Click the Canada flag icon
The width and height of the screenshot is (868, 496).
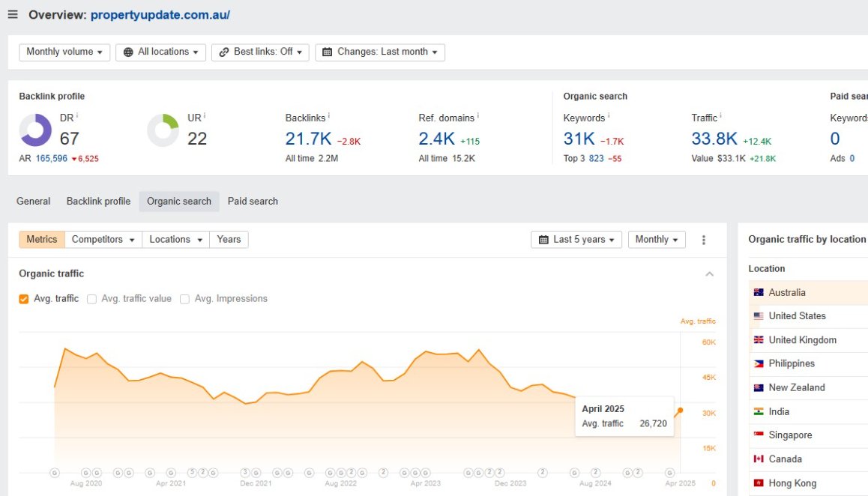[759, 459]
